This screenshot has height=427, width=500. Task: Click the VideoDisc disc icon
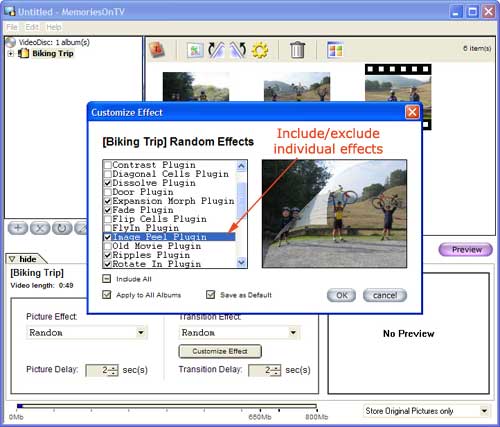(11, 42)
